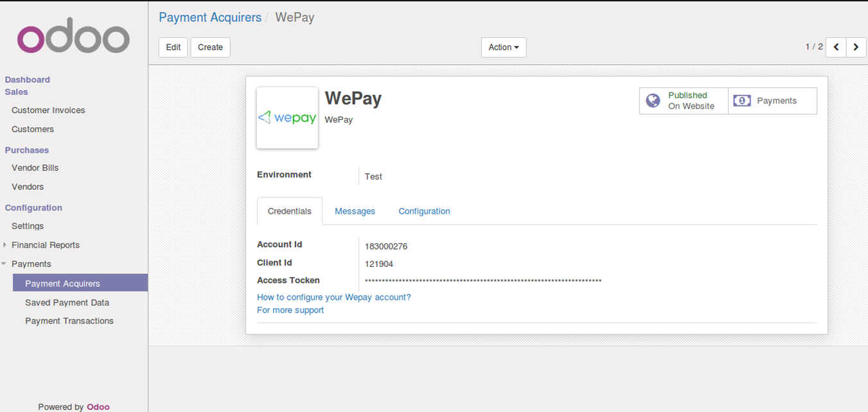The image size is (868, 412).
Task: Open Vendor Bills menu item
Action: 35,167
